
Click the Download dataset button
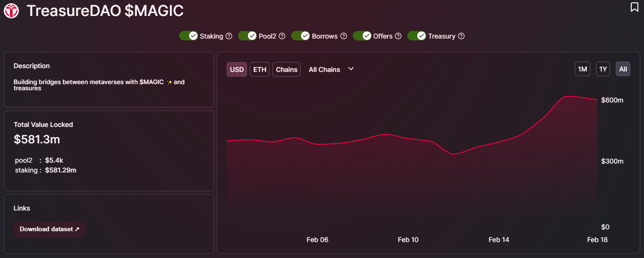(x=49, y=229)
